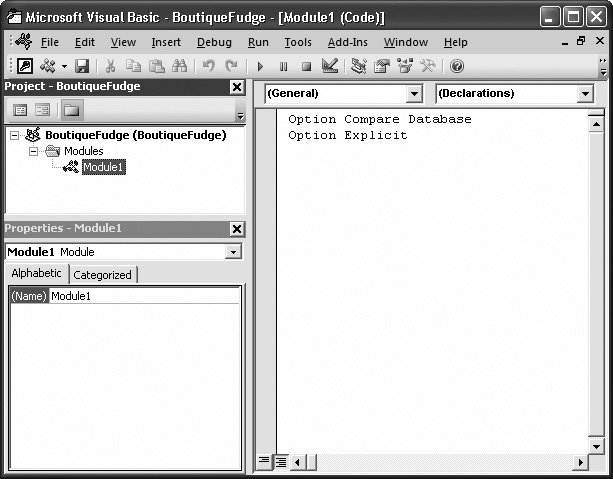Viewport: 613px width, 479px height.
Task: Open the Project Explorer toolbar icon
Action: (358, 66)
